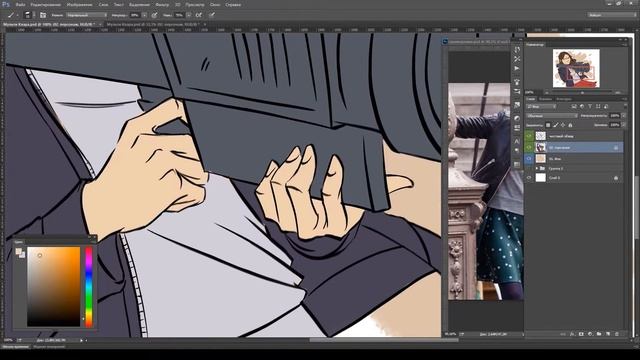Lock image pixels with brush lock icon

556,125
